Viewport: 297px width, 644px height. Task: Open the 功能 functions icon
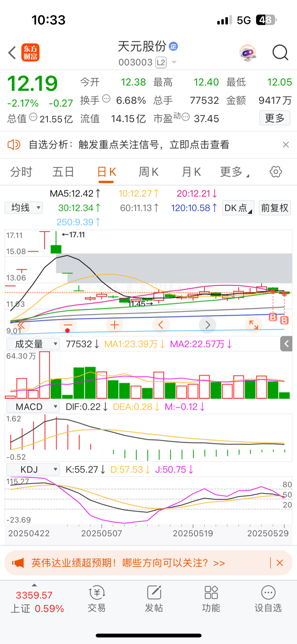tap(211, 599)
